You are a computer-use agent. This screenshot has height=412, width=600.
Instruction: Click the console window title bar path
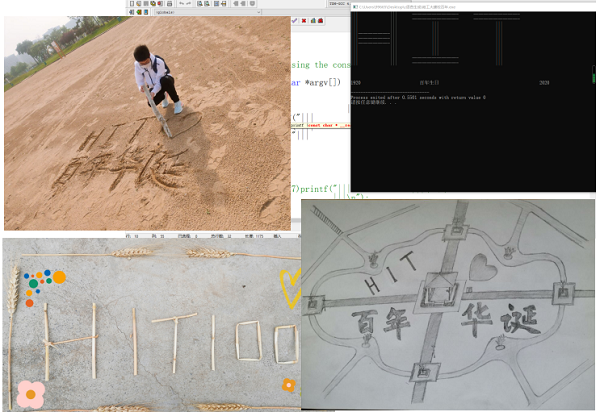click(x=407, y=7)
